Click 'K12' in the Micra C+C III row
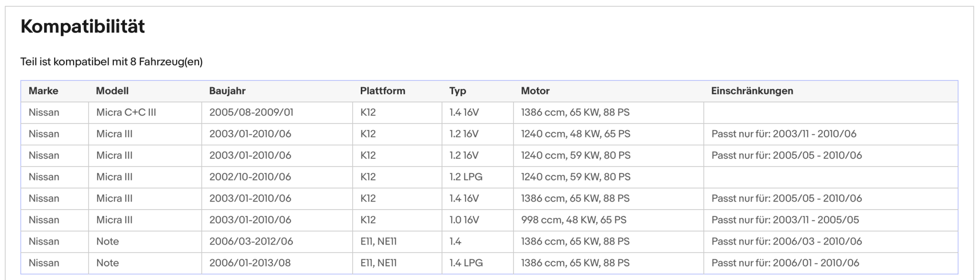 pyautogui.click(x=368, y=112)
